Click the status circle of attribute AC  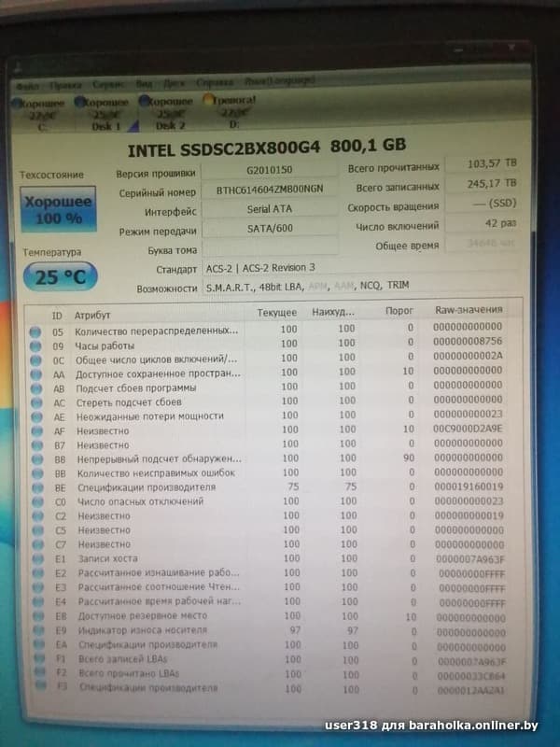pos(37,403)
